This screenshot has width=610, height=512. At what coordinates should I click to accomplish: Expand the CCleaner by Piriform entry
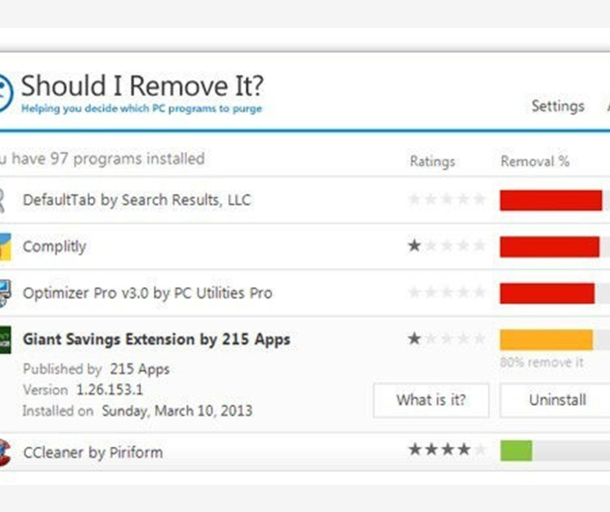click(x=305, y=452)
